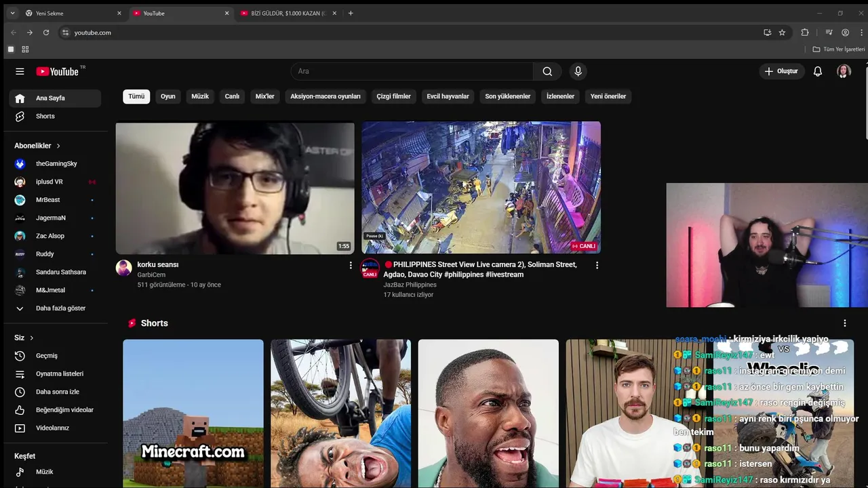Image resolution: width=868 pixels, height=488 pixels.
Task: Select the İzlenenler filter chip
Action: tap(560, 96)
